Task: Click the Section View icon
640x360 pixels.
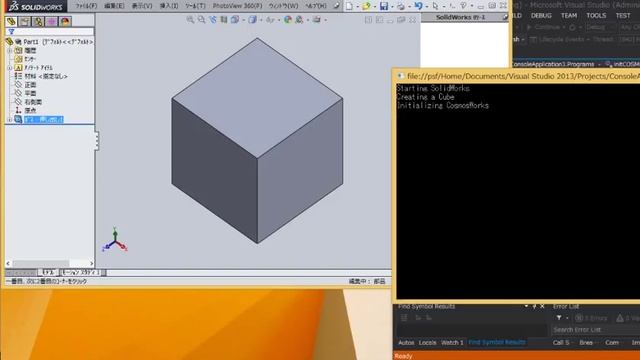Action: 224,20
